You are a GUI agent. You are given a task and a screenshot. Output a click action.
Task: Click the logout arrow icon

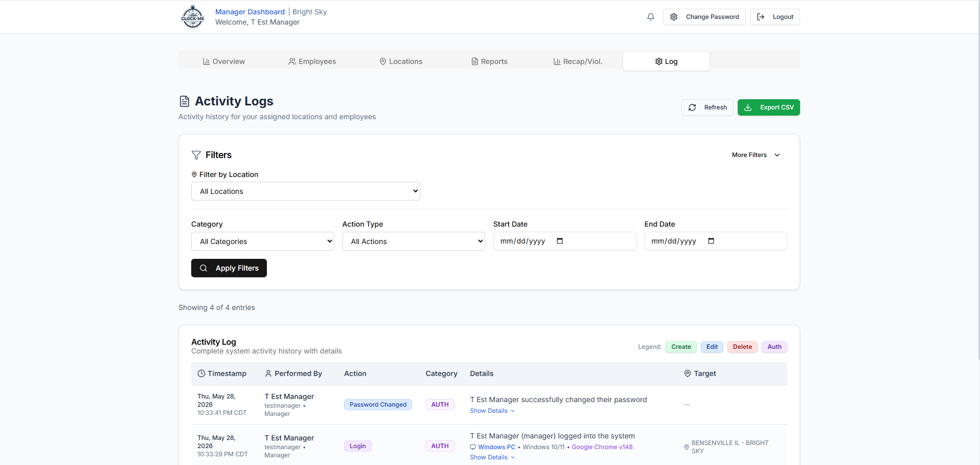coord(761,17)
